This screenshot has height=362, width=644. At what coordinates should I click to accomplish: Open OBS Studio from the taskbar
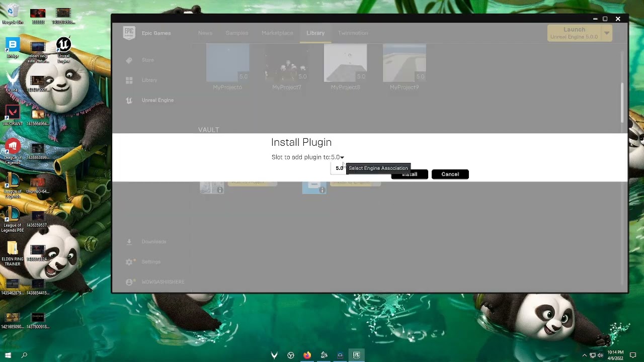(x=290, y=355)
